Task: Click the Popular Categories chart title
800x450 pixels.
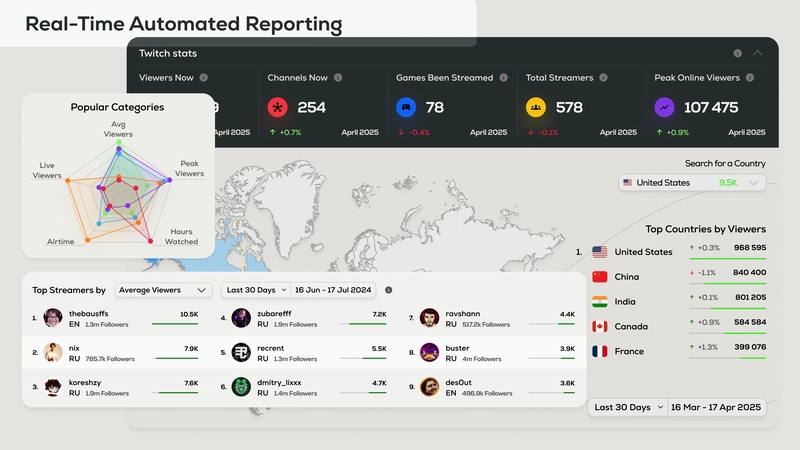Action: (x=117, y=107)
